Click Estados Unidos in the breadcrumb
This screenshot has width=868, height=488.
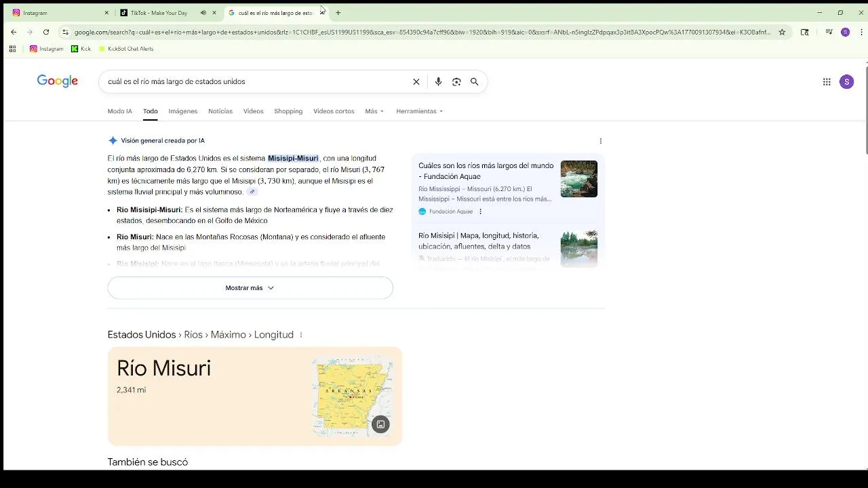142,335
